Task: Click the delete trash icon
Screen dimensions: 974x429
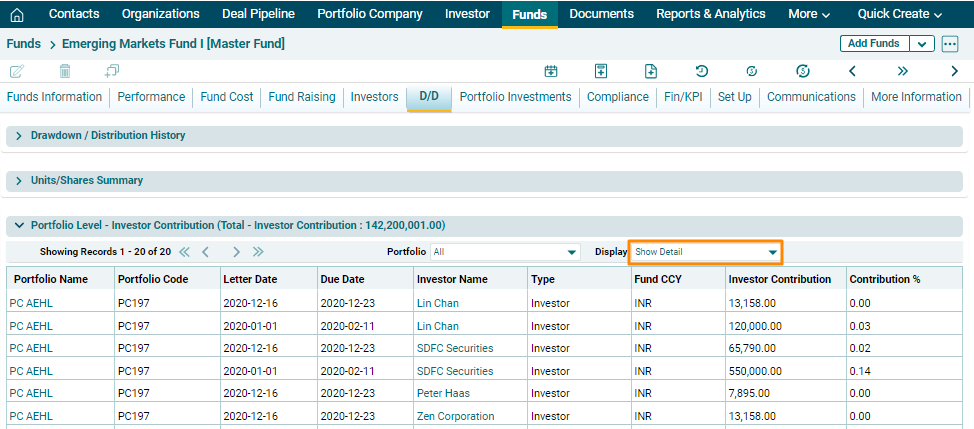Action: (x=65, y=71)
